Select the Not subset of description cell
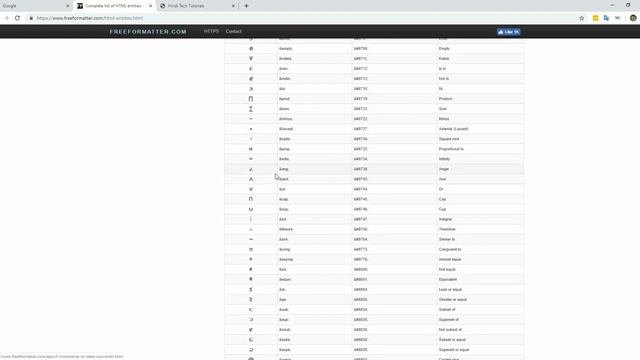The width and height of the screenshot is (640, 360). [480, 330]
